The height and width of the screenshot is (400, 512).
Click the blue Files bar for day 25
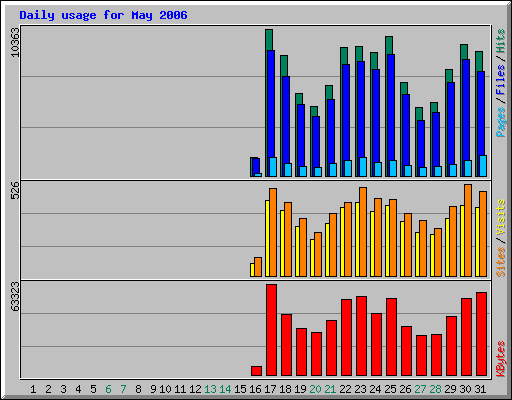click(x=391, y=107)
